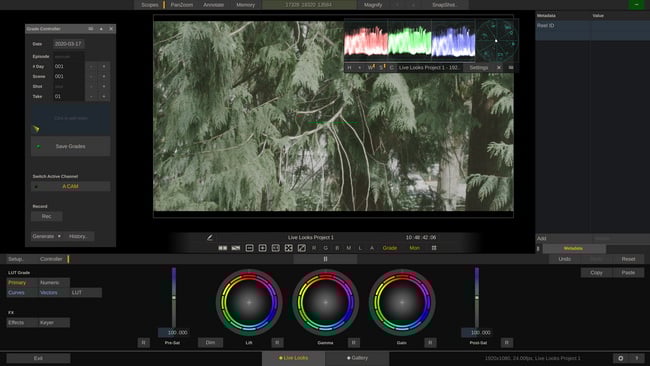
Task: Open Magnify in top bar
Action: pos(373,5)
